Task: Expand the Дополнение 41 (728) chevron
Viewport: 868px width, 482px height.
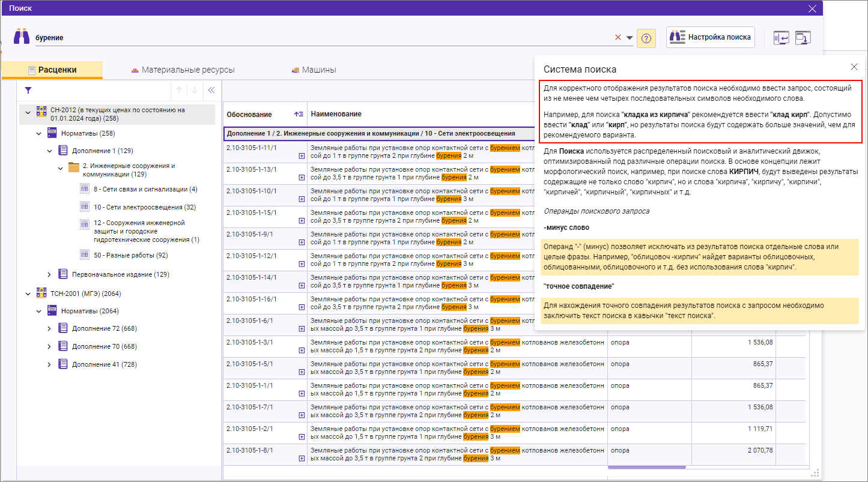Action: [x=49, y=365]
